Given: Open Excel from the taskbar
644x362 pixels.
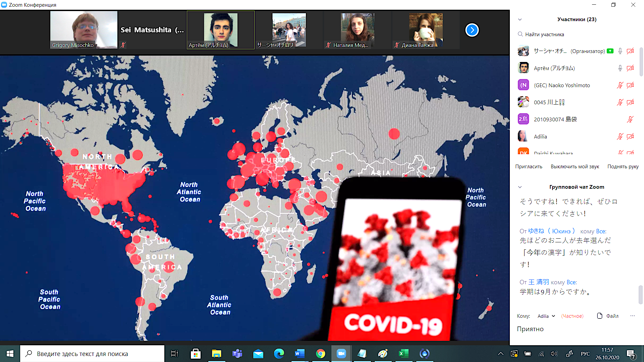Looking at the screenshot, I should coord(404,354).
